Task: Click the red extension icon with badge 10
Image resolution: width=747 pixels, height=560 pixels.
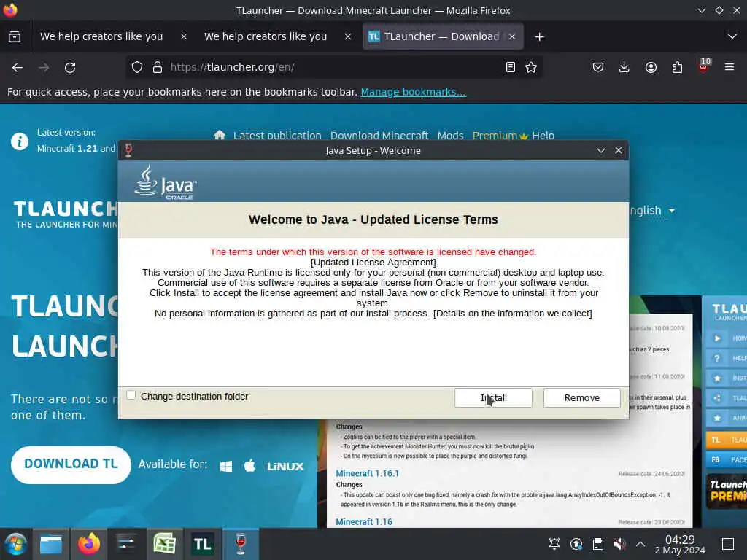Action: (x=704, y=66)
